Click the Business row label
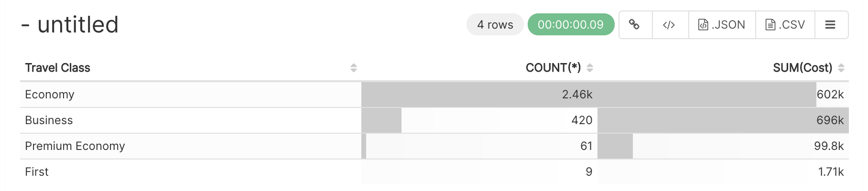The height and width of the screenshot is (191, 868). click(49, 120)
